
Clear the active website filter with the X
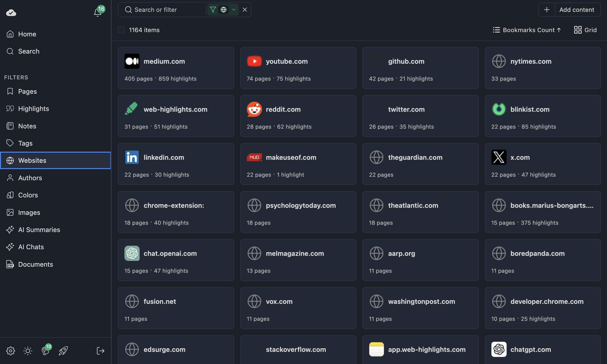click(x=244, y=10)
